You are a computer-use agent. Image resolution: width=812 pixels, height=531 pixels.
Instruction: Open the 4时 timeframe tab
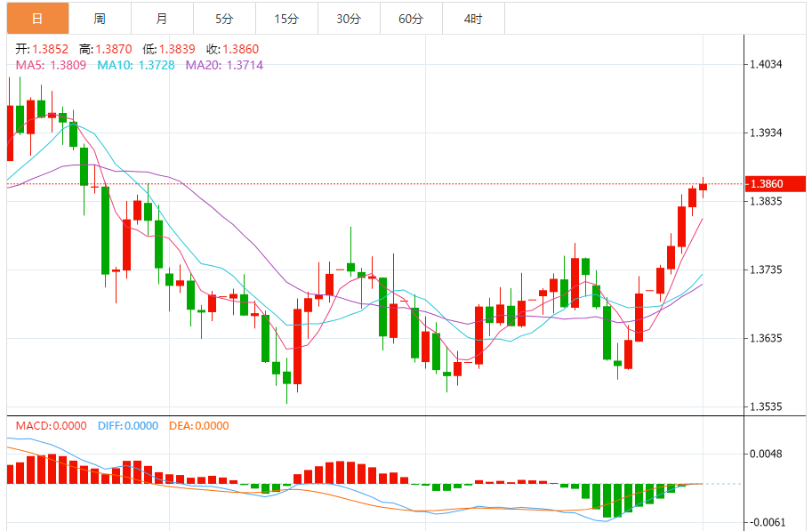[473, 19]
